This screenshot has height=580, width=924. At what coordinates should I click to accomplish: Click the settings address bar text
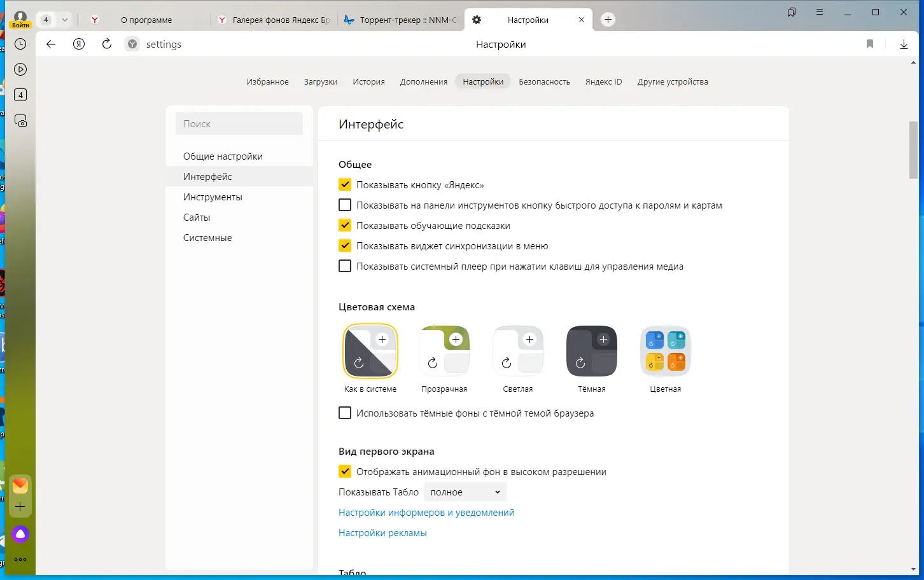coord(164,45)
